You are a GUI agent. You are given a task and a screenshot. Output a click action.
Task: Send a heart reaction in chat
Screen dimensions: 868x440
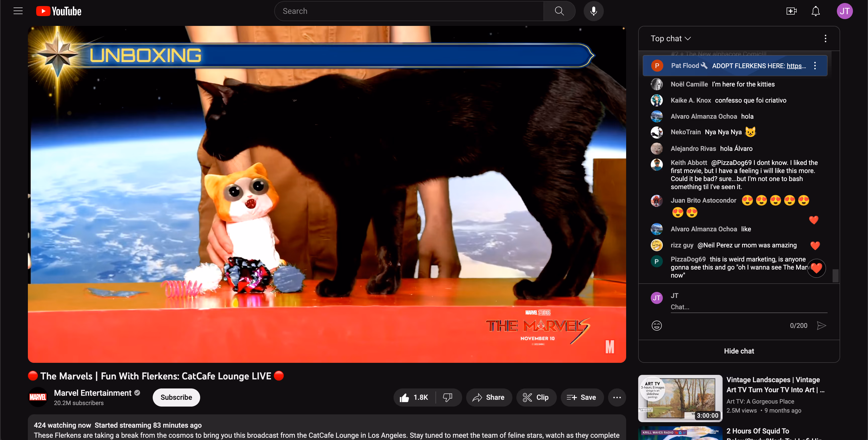pyautogui.click(x=816, y=268)
